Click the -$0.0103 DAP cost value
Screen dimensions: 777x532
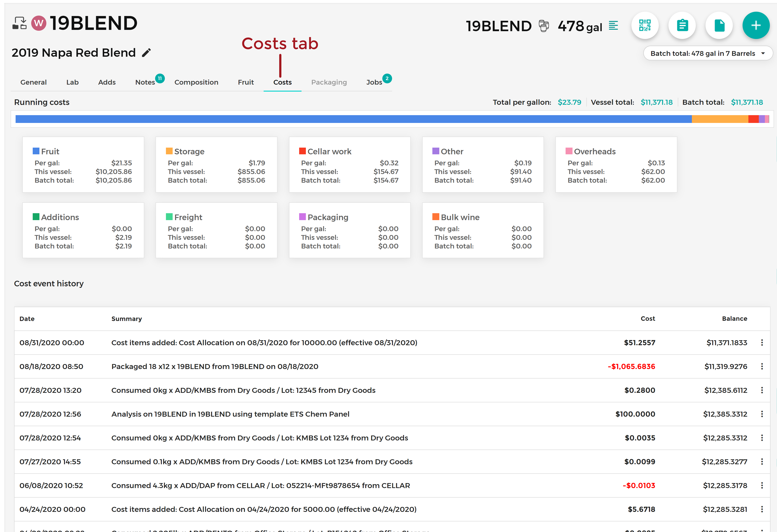click(x=639, y=486)
